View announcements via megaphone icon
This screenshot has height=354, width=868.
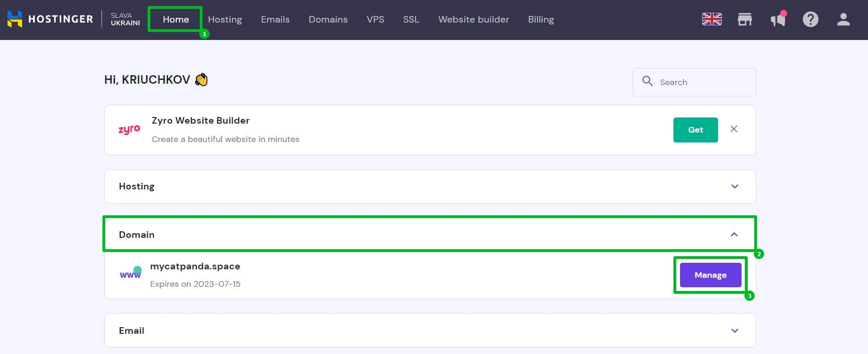coord(778,19)
